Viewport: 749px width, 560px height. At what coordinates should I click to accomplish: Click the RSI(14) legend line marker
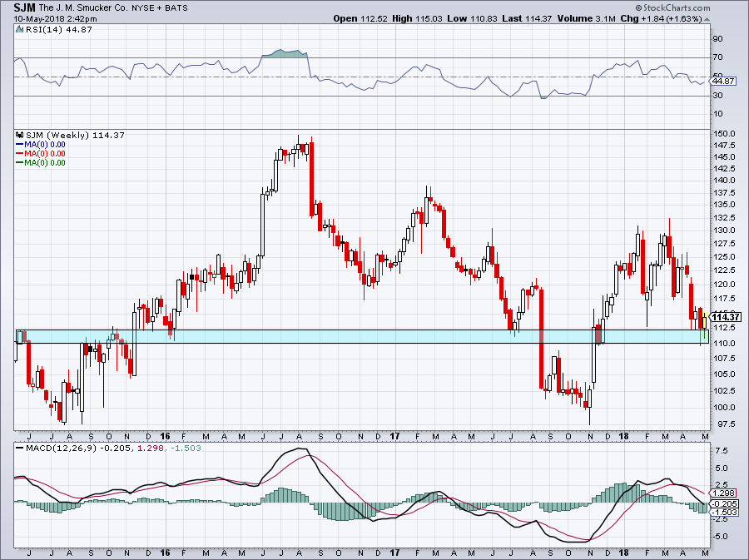pos(20,30)
